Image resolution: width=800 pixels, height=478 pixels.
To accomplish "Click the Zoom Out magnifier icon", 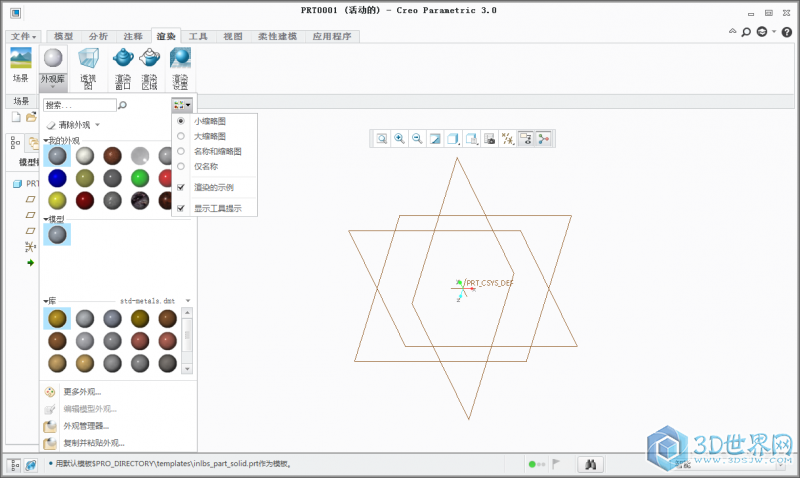I will (x=417, y=139).
